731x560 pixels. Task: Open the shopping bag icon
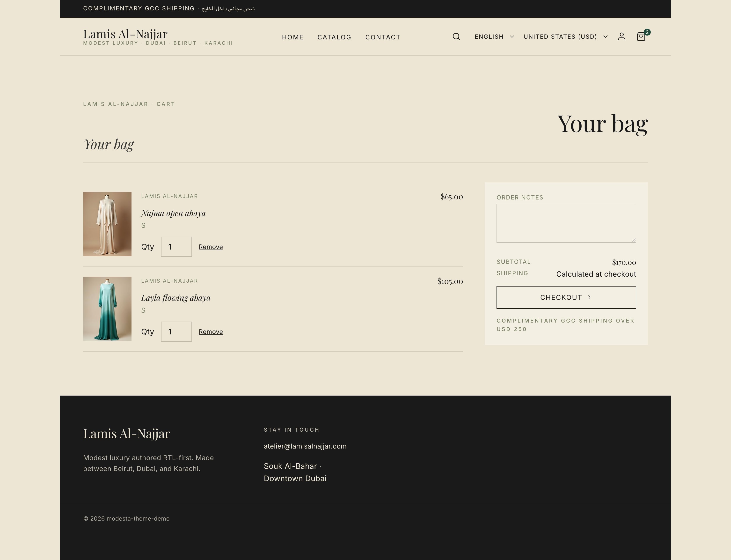[641, 37]
